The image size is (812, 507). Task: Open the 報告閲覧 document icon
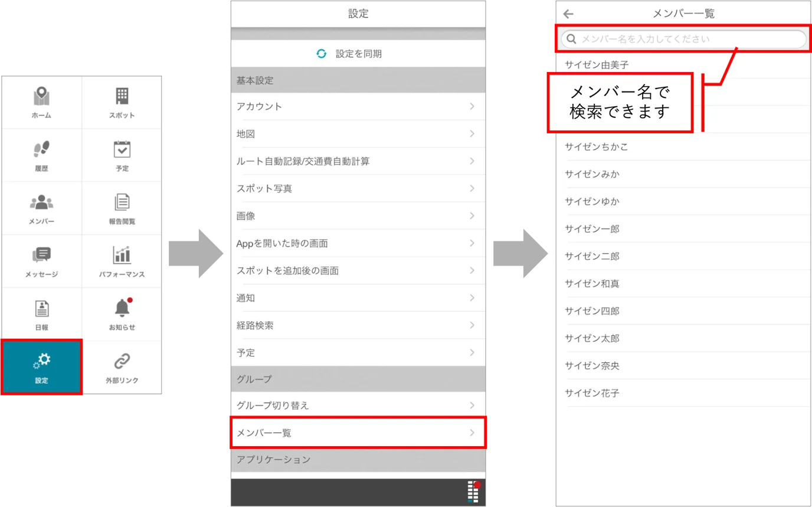click(x=122, y=202)
